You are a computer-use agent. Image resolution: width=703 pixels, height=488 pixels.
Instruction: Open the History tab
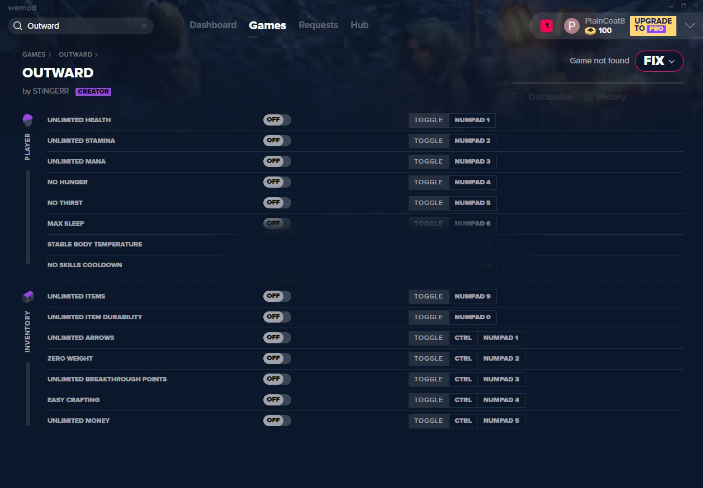[611, 97]
